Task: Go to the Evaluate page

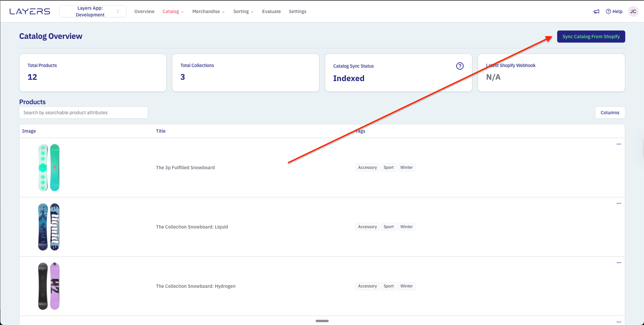Action: 272,11
